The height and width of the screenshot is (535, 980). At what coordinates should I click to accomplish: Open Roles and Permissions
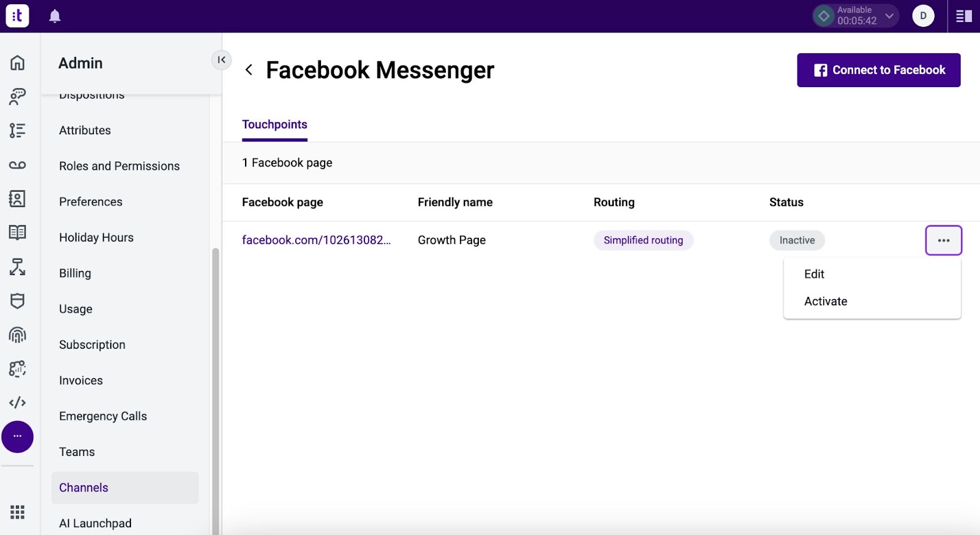(119, 166)
